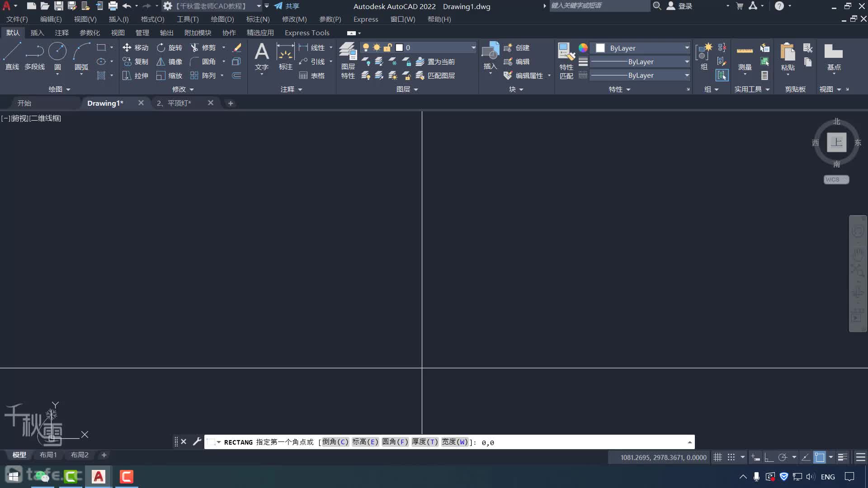Viewport: 868px width, 488px height.
Task: Click the Table (表格) tool
Action: click(x=312, y=75)
